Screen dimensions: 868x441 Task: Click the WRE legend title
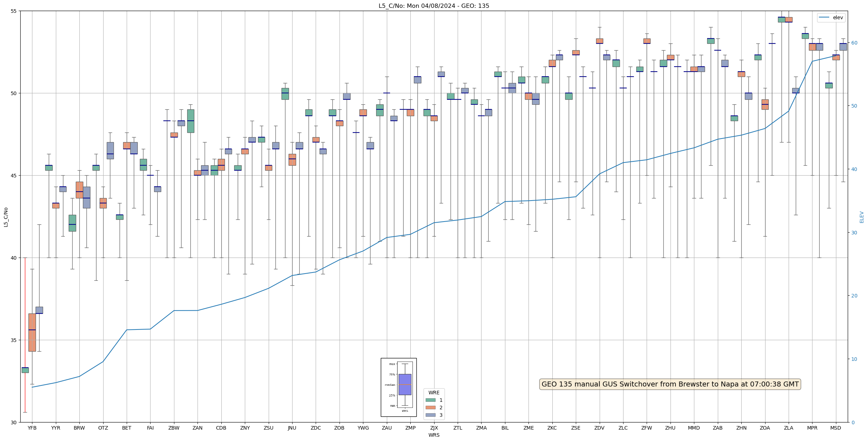(434, 393)
